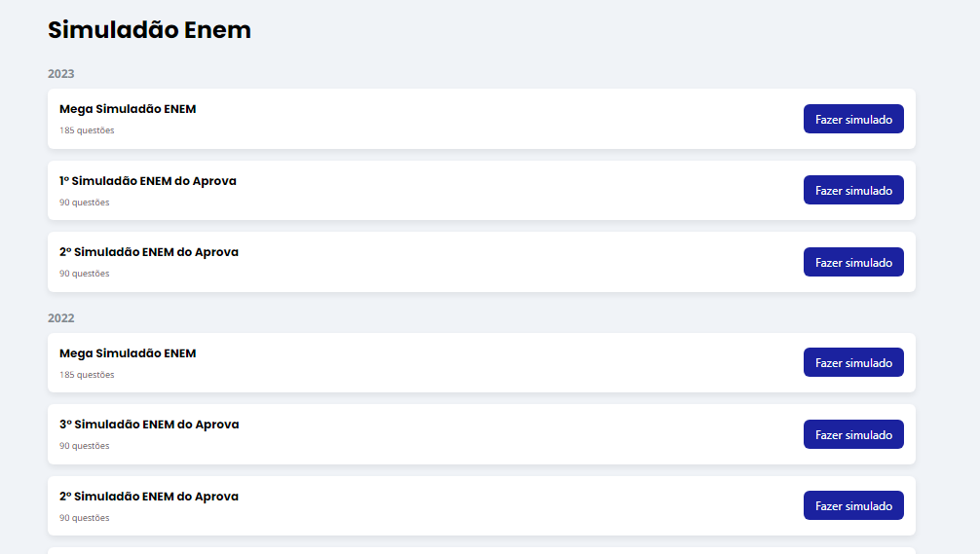Click the 2022 year section heading

[60, 318]
